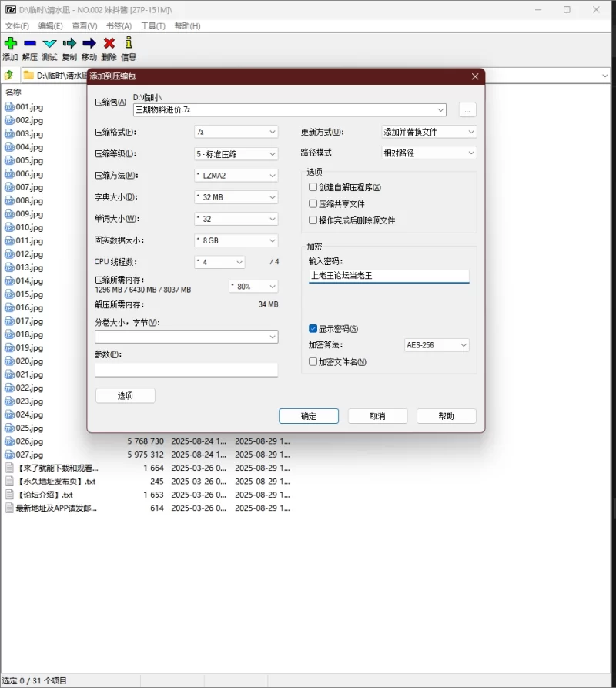Open the 80% memory usage dropdown
Screen dimensions: 616x688
tap(253, 287)
